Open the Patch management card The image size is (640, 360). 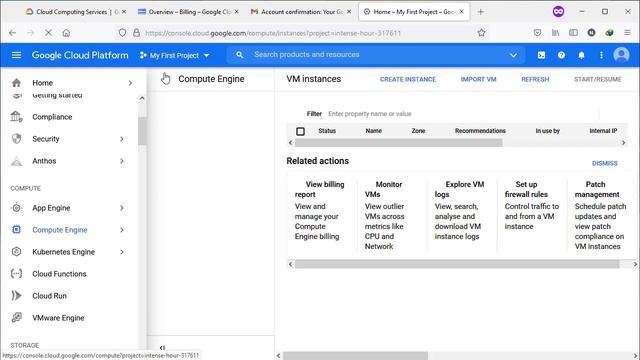tap(600, 215)
